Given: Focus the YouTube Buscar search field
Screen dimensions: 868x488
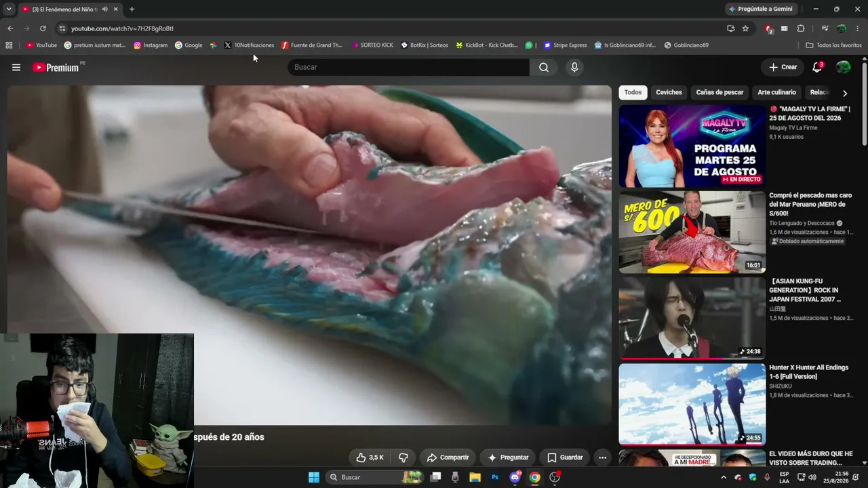Looking at the screenshot, I should [409, 67].
